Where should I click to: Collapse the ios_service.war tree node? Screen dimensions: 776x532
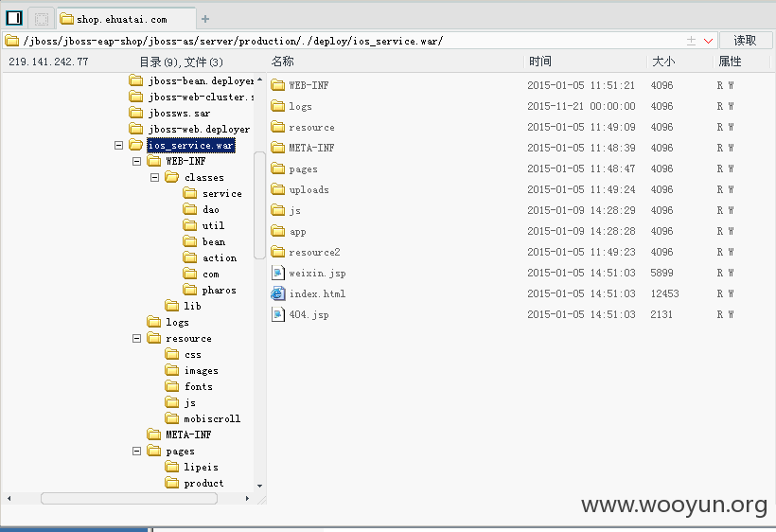119,146
